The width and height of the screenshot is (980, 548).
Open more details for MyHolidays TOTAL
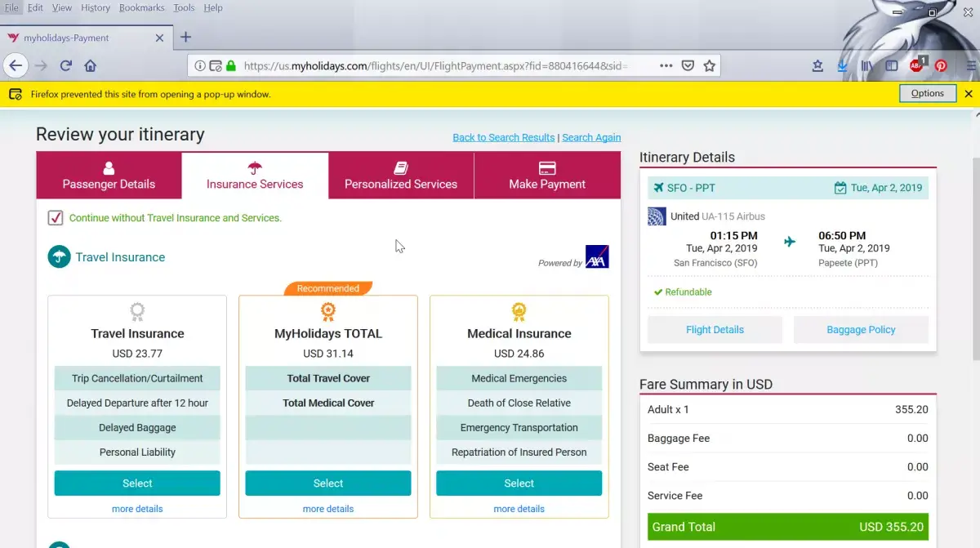(x=328, y=509)
